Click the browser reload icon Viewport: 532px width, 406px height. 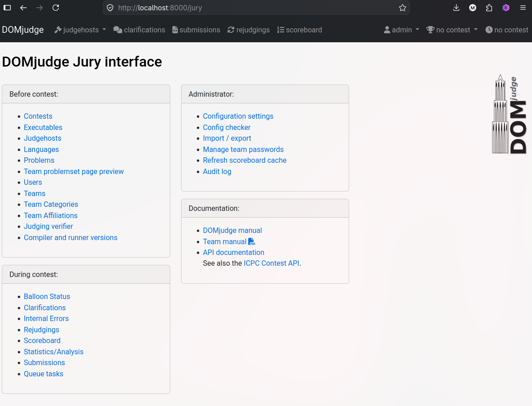[x=56, y=8]
